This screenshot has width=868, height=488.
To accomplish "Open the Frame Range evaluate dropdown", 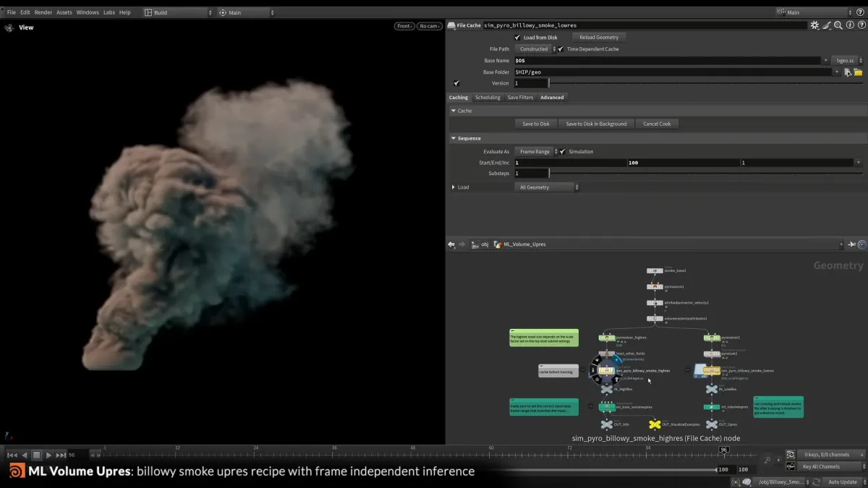I will point(536,151).
